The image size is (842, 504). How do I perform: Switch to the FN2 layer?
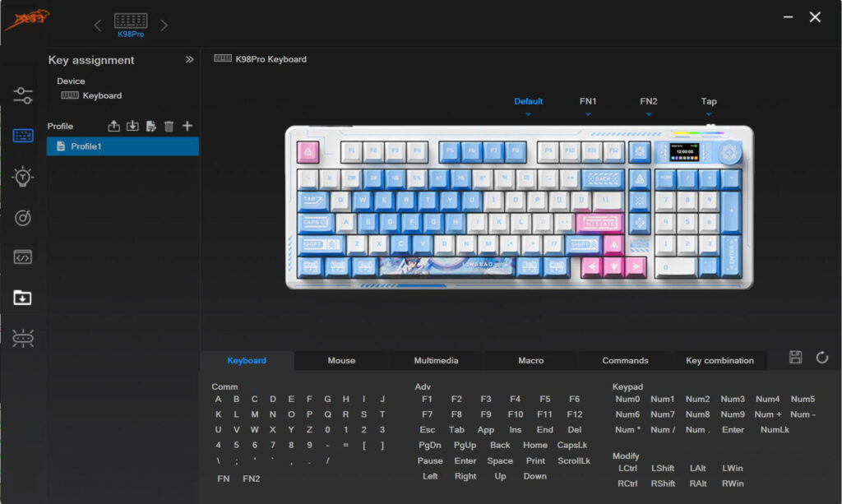point(649,101)
